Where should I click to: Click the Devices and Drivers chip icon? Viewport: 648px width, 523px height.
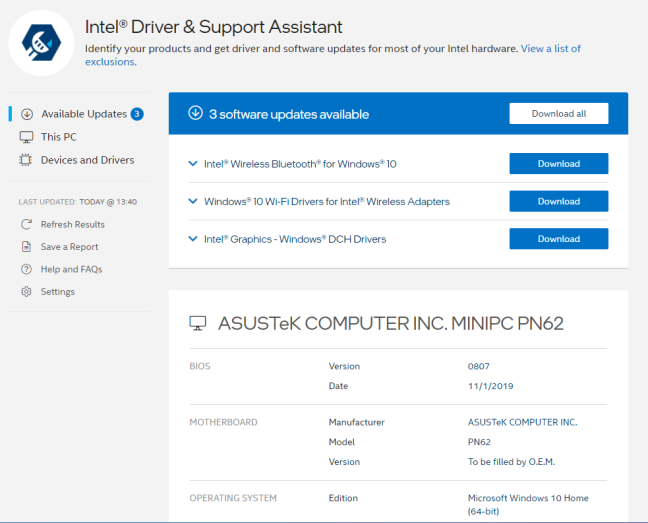tap(26, 160)
